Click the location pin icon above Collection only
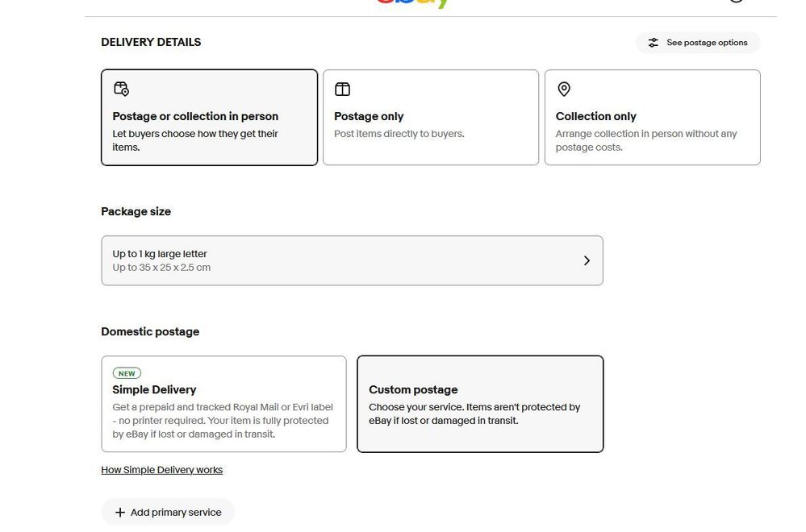Screen dimensions: 806x532 [x=564, y=89]
